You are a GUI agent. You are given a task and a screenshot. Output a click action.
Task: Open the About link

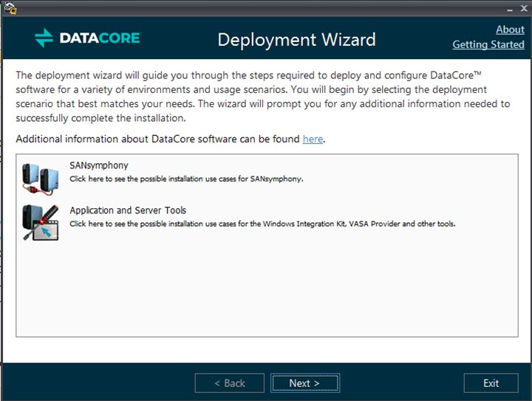[510, 30]
